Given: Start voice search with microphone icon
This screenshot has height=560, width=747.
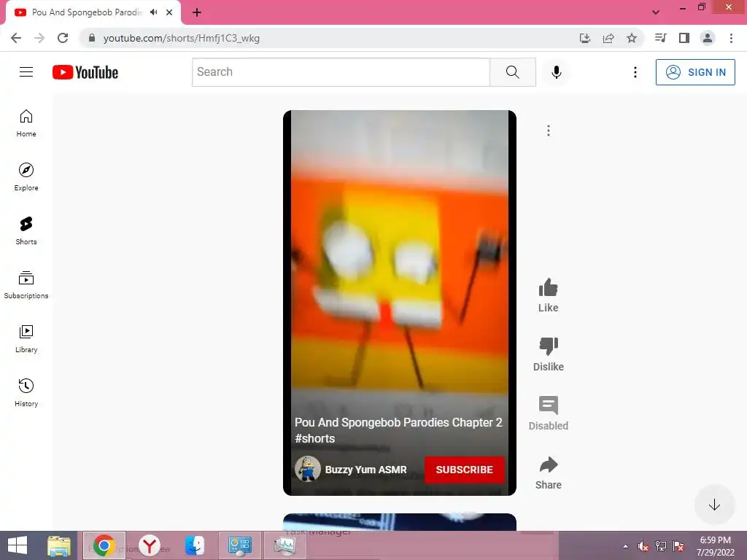Looking at the screenshot, I should [x=556, y=72].
